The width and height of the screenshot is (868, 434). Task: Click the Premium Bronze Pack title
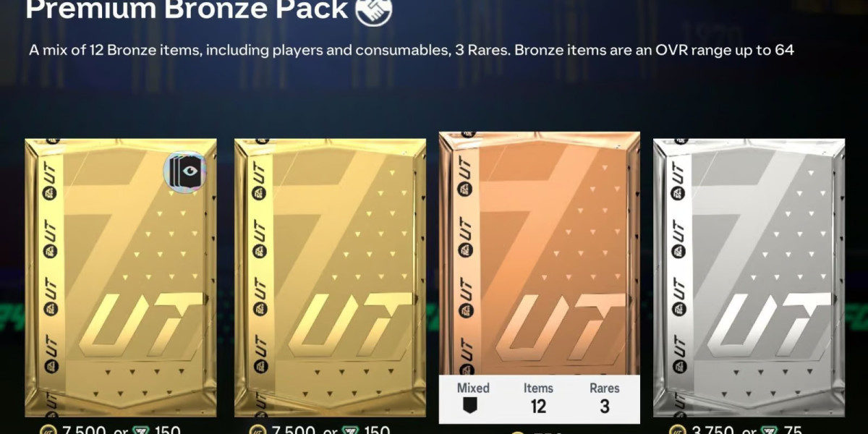click(x=187, y=10)
